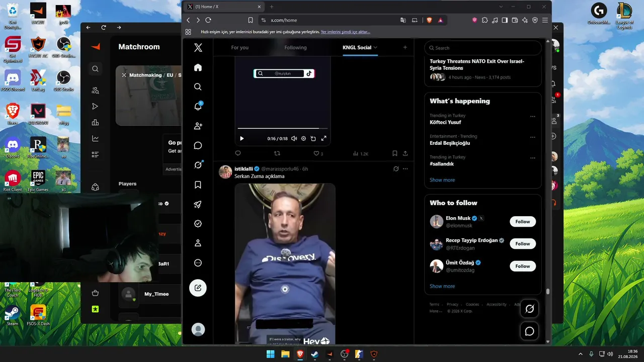Open verified badge icon in X sidebar

tap(198, 224)
